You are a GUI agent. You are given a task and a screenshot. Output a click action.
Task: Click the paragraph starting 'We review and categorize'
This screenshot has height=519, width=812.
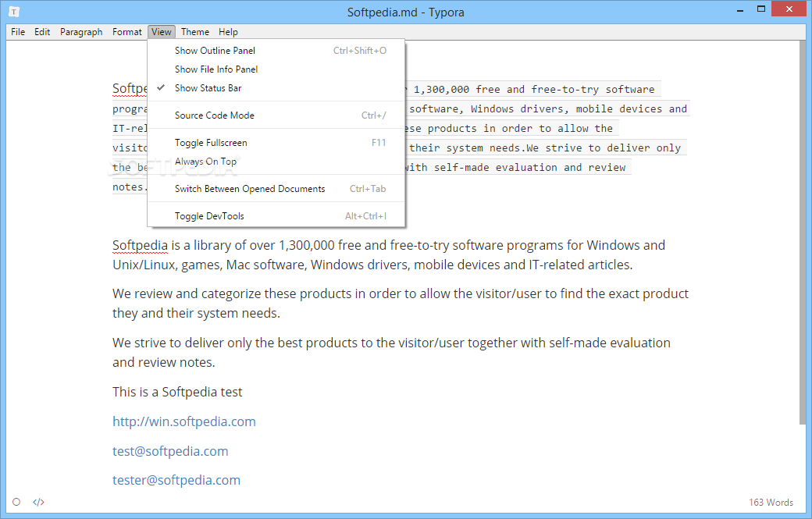pos(401,304)
